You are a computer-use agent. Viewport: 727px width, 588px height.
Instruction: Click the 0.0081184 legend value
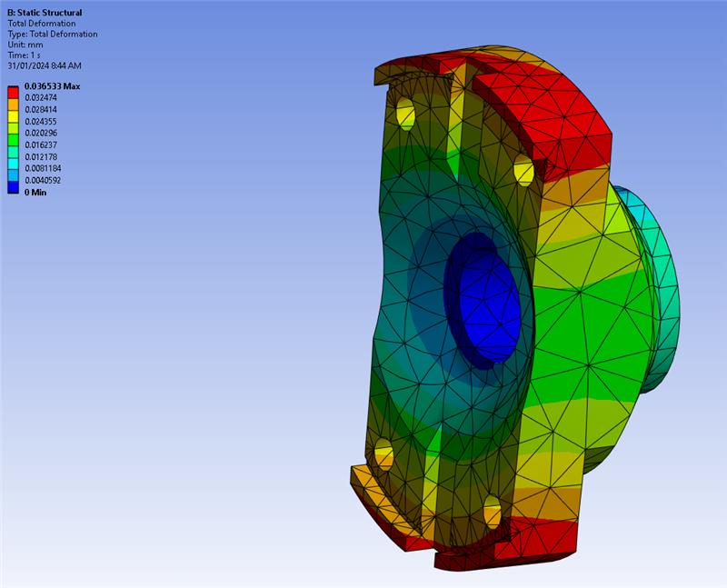point(43,169)
